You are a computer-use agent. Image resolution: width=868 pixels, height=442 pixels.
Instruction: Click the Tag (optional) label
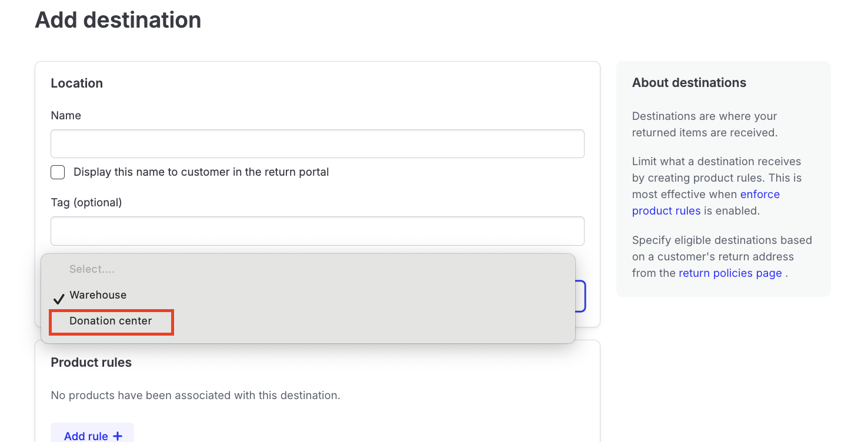coord(86,203)
